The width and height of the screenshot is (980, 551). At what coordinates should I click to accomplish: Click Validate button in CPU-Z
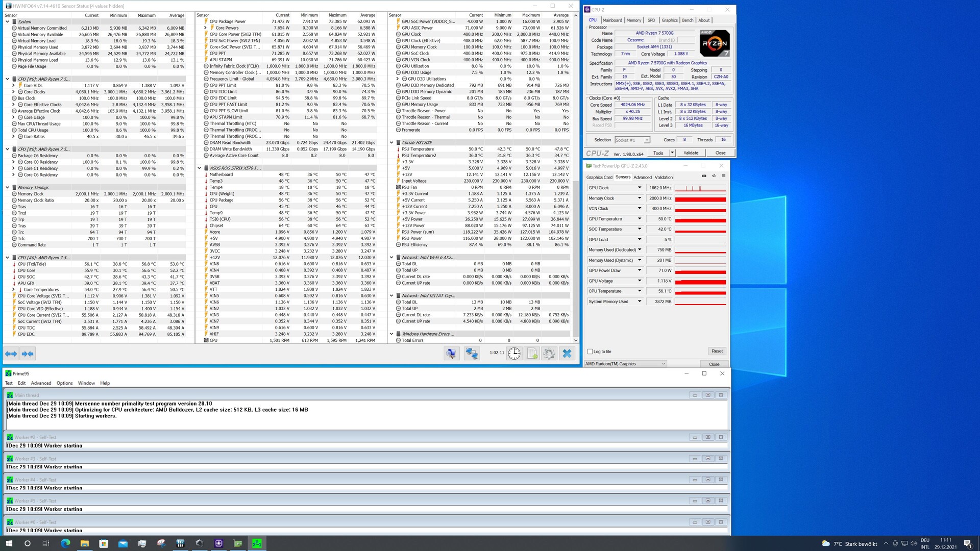(691, 153)
